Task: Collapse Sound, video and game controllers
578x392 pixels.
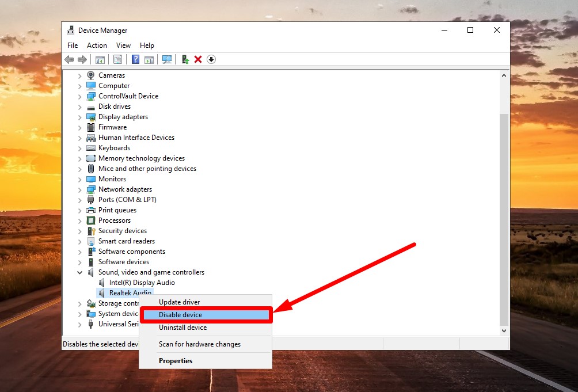Action: [x=79, y=272]
